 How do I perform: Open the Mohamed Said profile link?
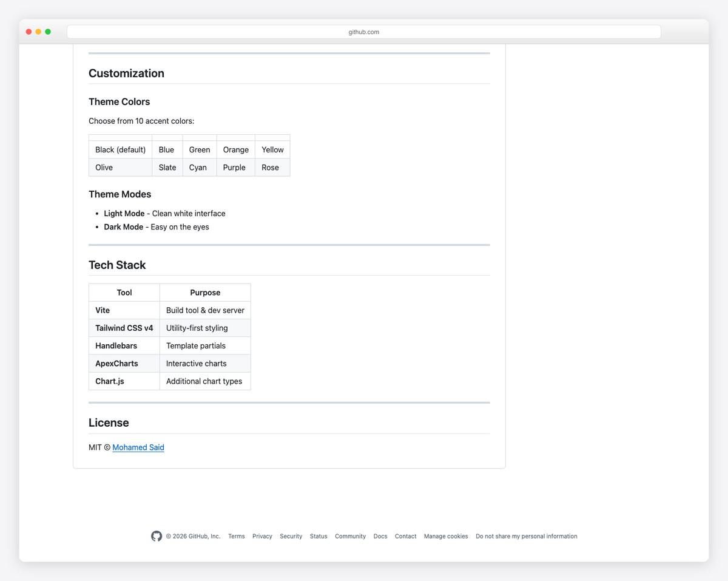pyautogui.click(x=138, y=447)
